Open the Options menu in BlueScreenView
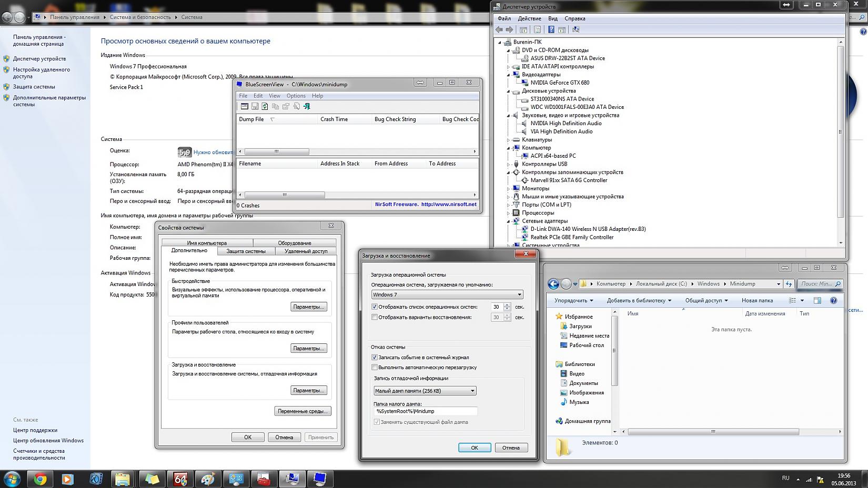 (x=296, y=96)
